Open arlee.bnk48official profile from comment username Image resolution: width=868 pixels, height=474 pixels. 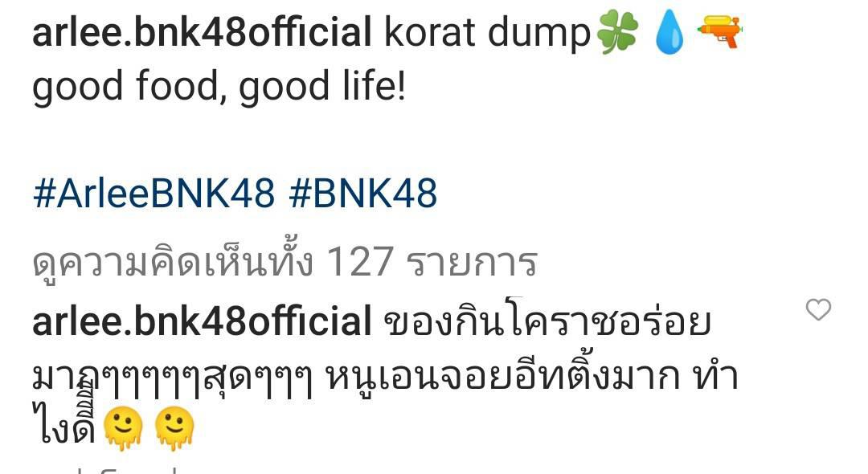coord(202,322)
